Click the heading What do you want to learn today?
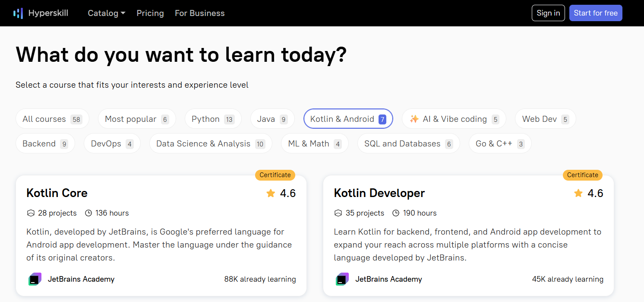 (x=181, y=55)
